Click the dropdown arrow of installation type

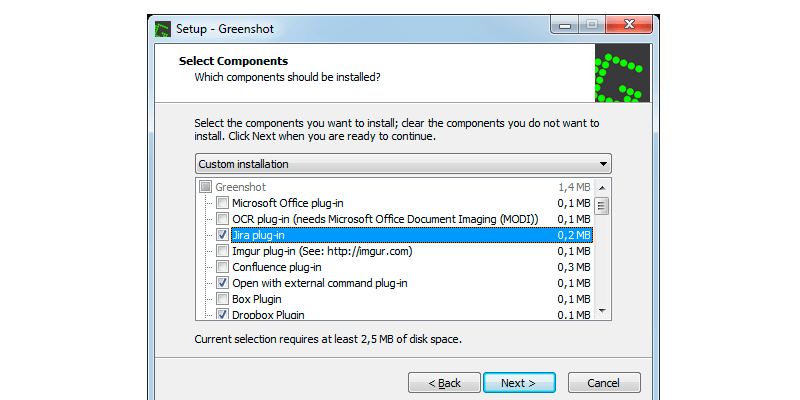pyautogui.click(x=602, y=164)
